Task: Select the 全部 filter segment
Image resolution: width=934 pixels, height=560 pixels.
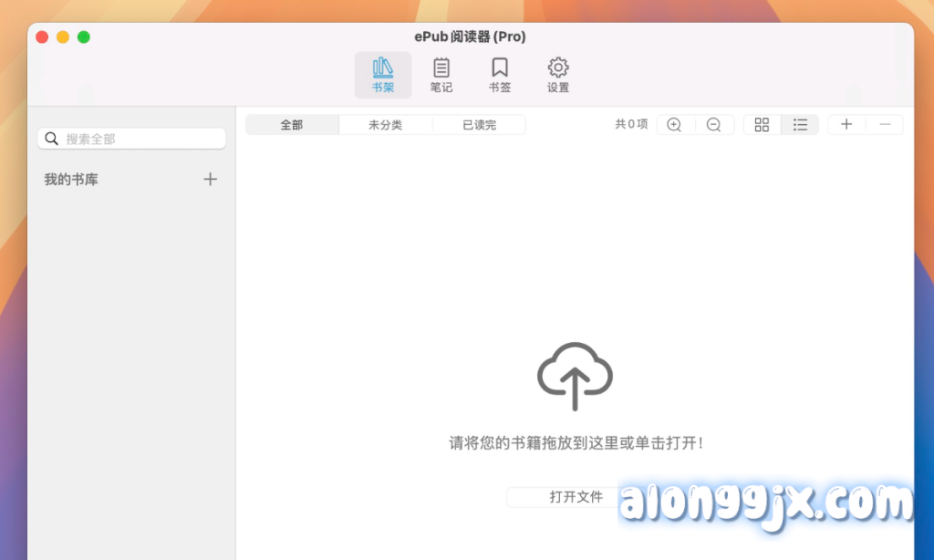Action: (292, 125)
